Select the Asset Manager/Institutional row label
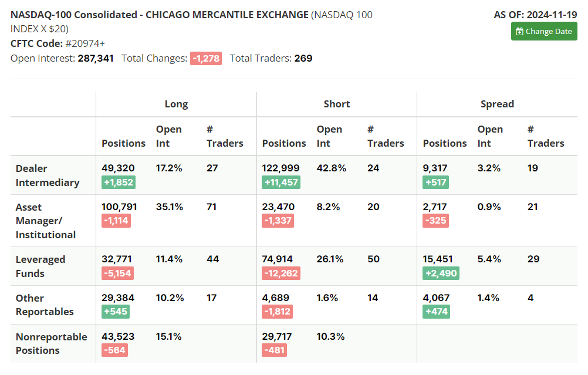 (x=46, y=221)
